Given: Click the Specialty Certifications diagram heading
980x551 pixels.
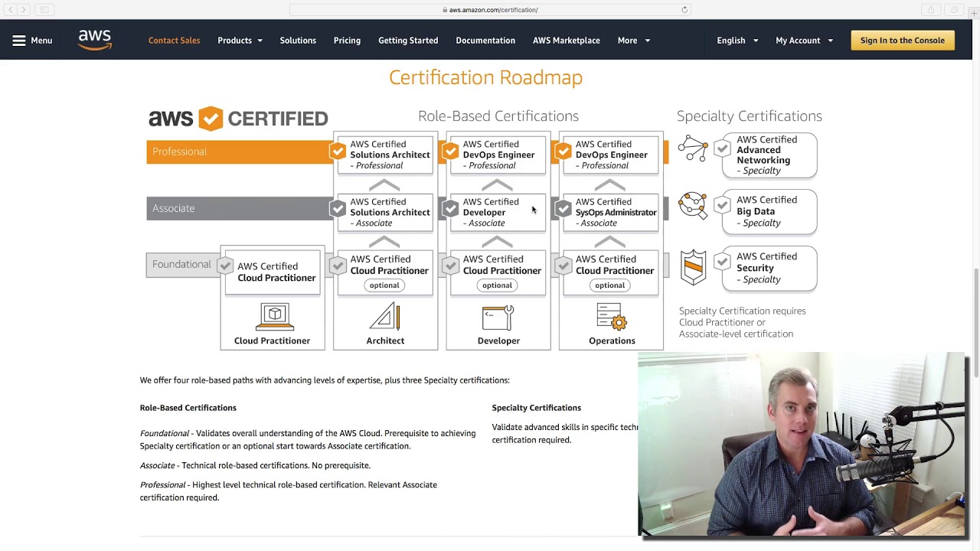Looking at the screenshot, I should 749,116.
